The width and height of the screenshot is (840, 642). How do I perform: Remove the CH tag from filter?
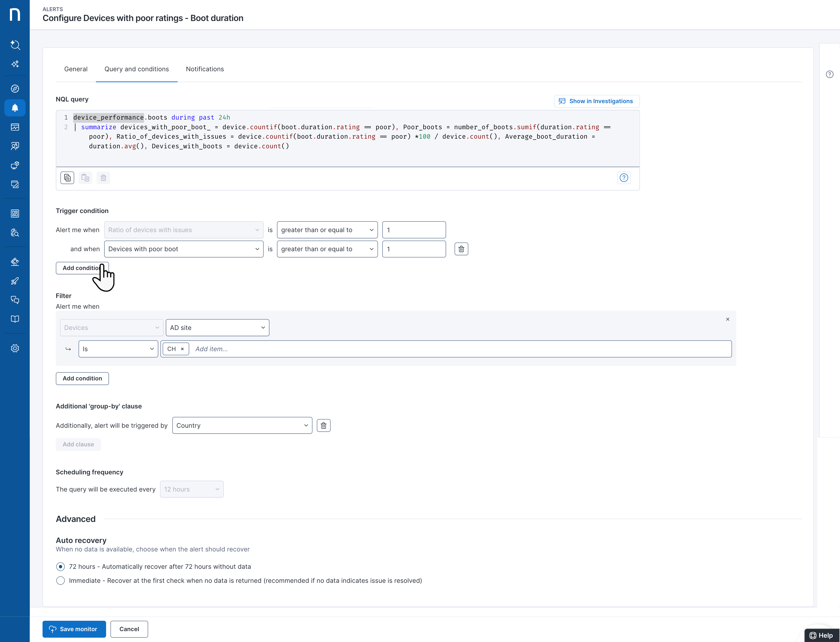tap(182, 349)
